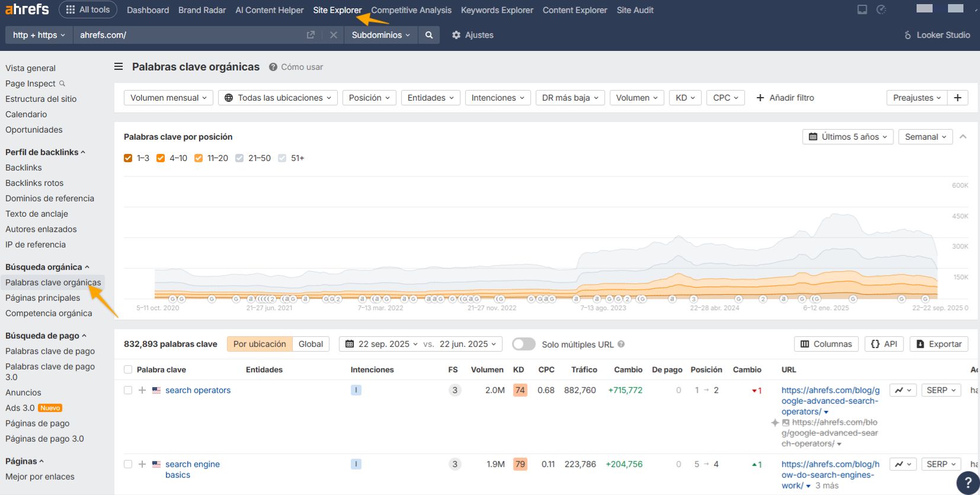Open the Volumen mensual dropdown
The image size is (980, 495).
168,98
